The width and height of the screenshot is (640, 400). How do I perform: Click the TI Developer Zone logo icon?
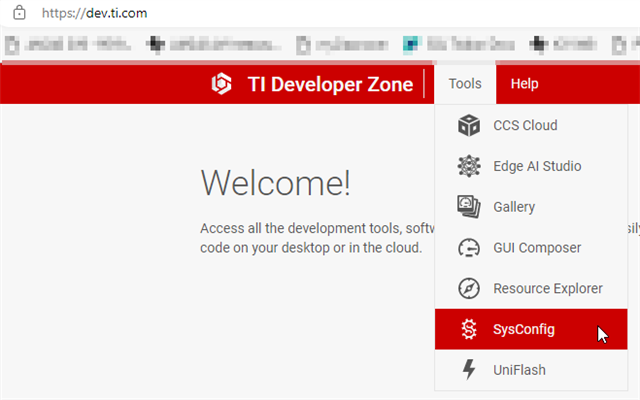point(222,84)
